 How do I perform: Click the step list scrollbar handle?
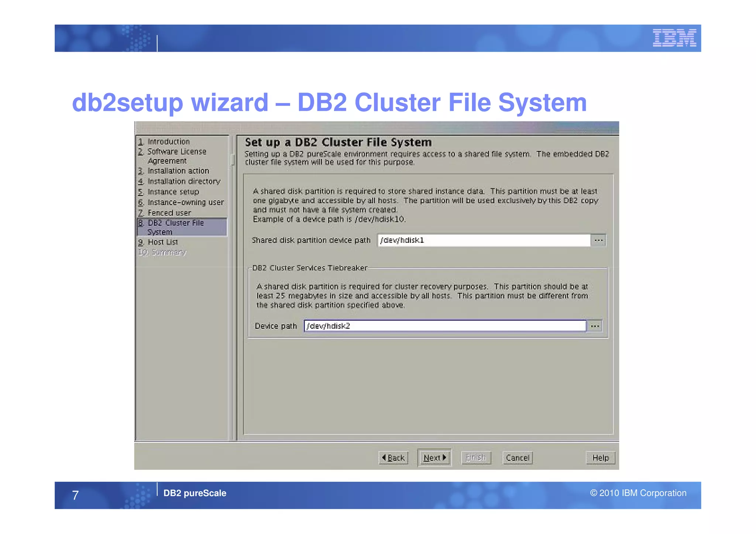point(233,160)
